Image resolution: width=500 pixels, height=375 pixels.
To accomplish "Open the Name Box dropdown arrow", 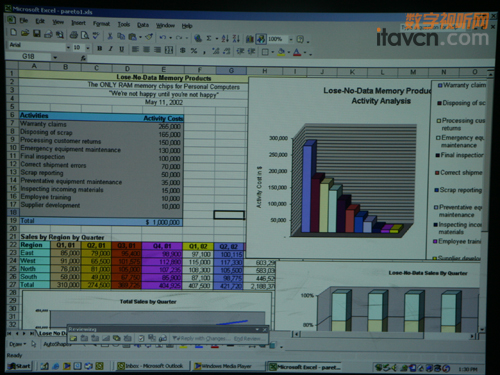I will (x=55, y=57).
